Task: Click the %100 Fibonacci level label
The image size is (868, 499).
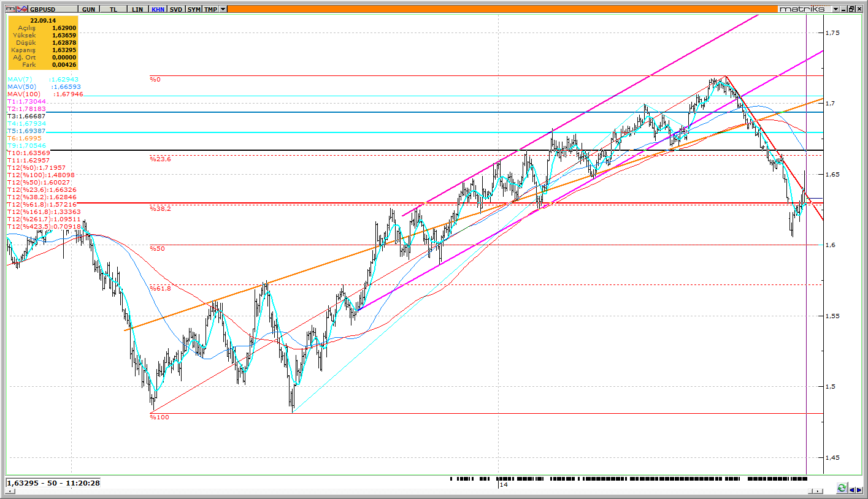Action: click(159, 417)
